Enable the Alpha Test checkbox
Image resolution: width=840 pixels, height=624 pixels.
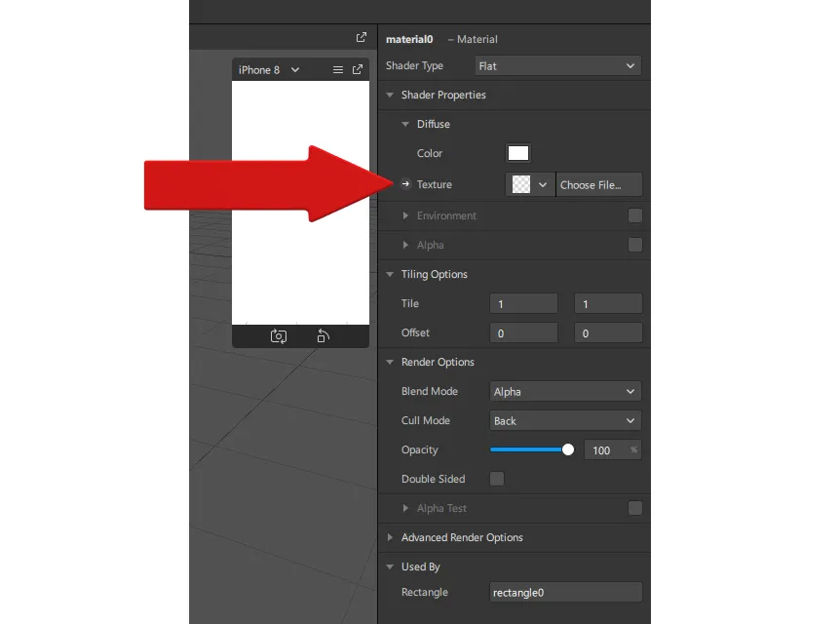tap(634, 508)
